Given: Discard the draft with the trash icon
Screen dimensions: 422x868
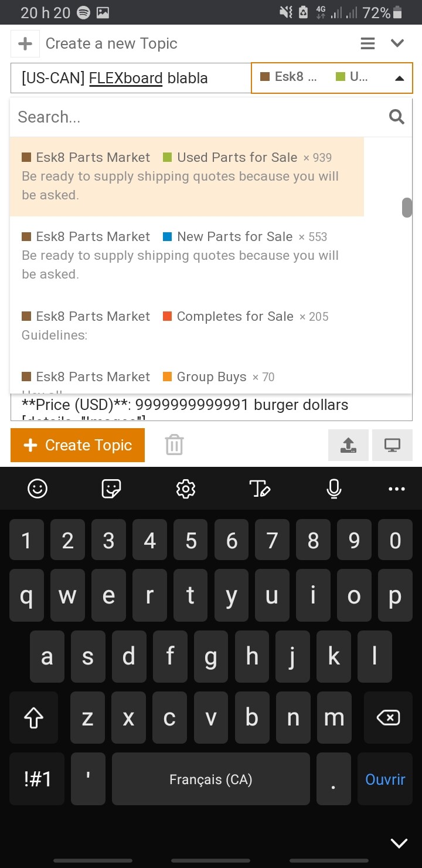Looking at the screenshot, I should pyautogui.click(x=174, y=445).
